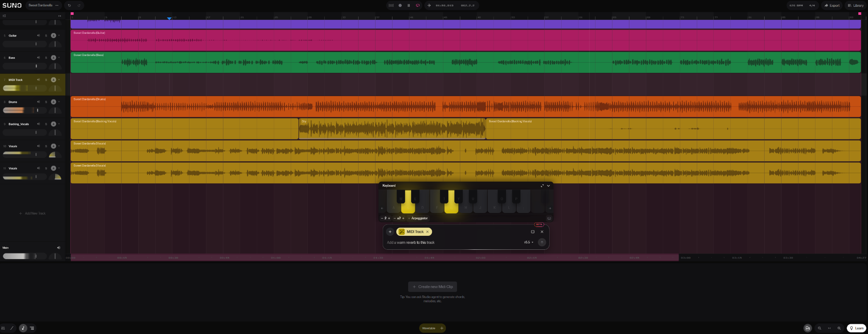868x334 pixels.
Task: Remove the MIDI Track chip from the prompt
Action: [x=428, y=232]
